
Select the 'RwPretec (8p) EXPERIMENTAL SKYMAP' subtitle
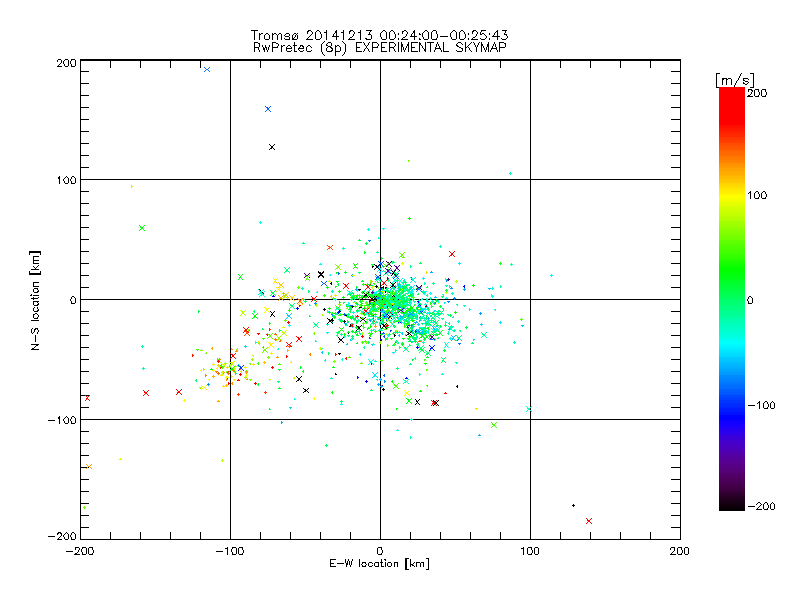pos(380,48)
